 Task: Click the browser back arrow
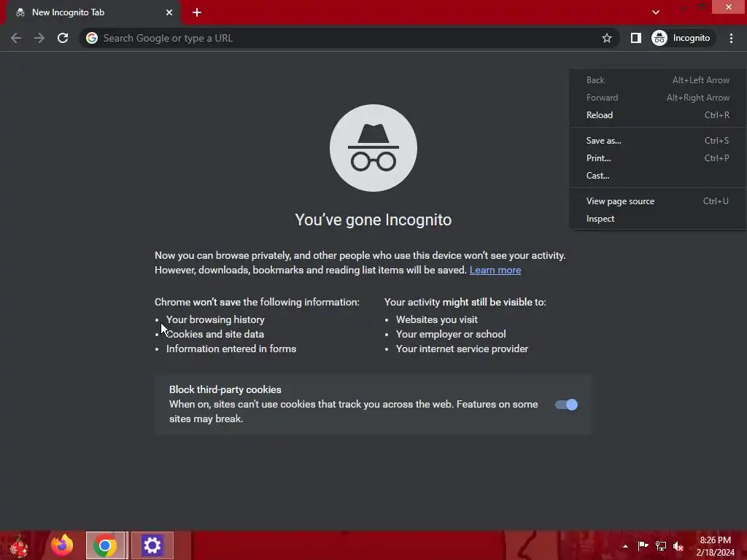[16, 38]
